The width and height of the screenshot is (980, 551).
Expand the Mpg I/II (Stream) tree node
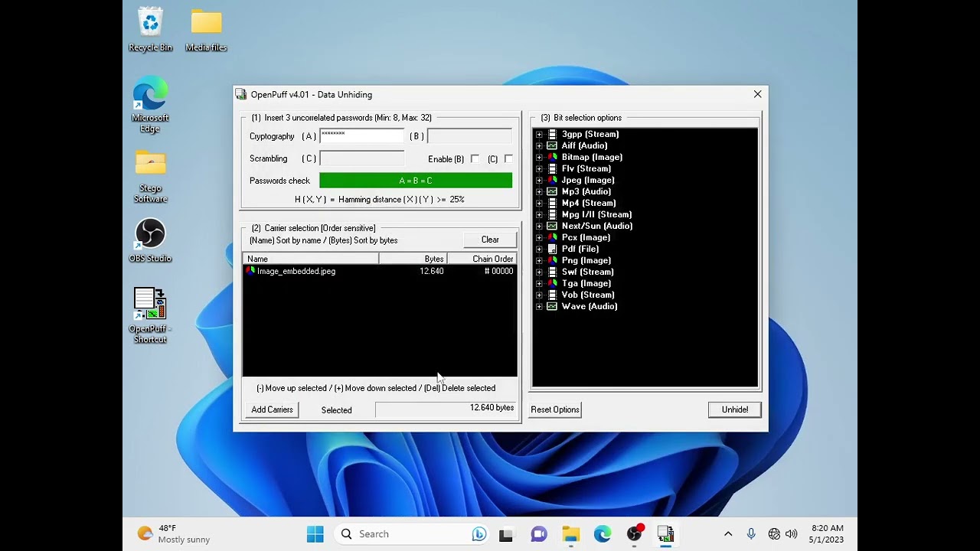click(x=539, y=214)
